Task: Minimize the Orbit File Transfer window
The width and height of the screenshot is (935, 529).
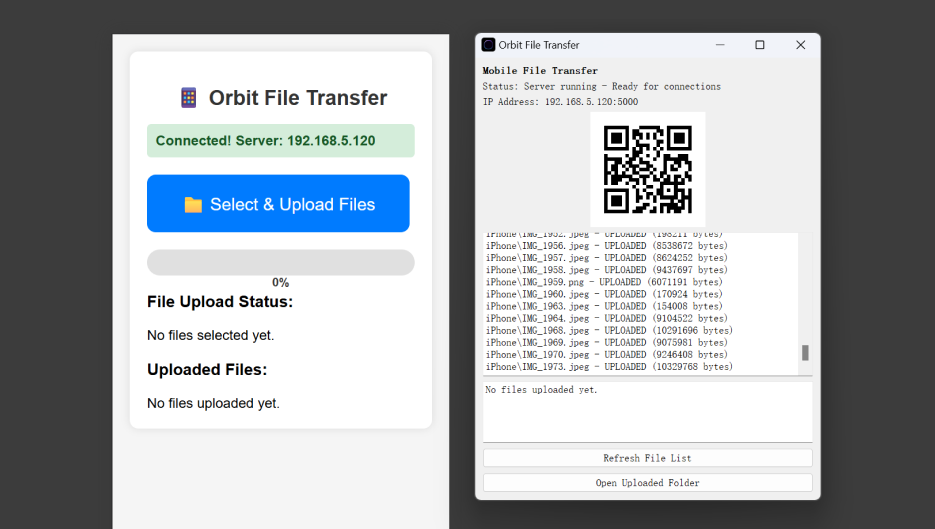Action: [720, 45]
